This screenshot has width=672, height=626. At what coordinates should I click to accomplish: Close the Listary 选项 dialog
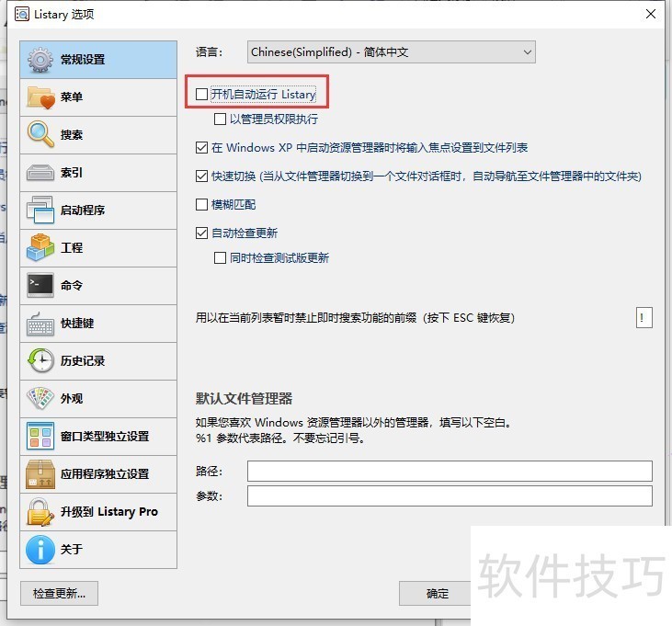(651, 14)
